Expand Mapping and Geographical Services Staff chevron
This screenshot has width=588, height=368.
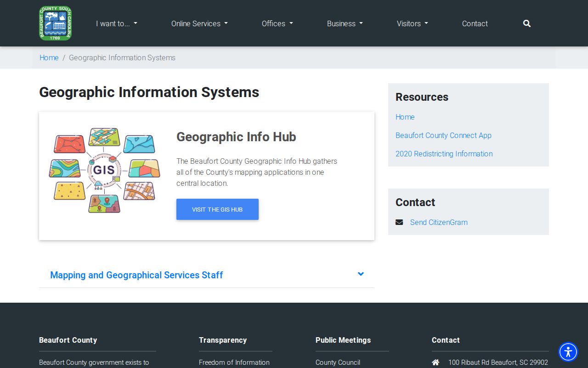click(x=361, y=274)
